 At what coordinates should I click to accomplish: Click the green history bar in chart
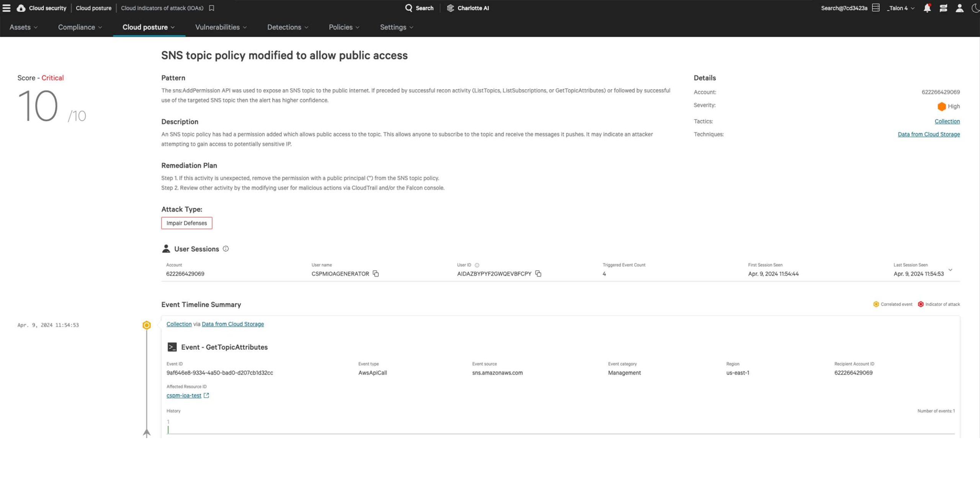click(x=168, y=429)
